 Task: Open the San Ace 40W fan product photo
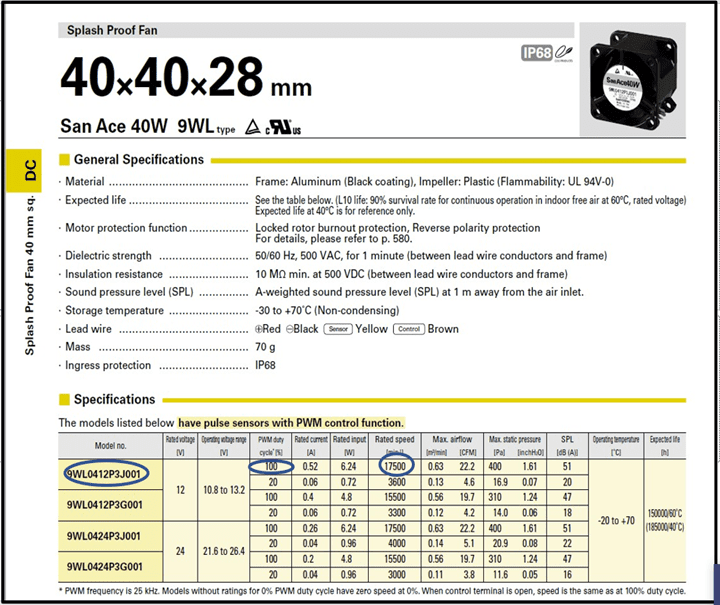(x=633, y=79)
